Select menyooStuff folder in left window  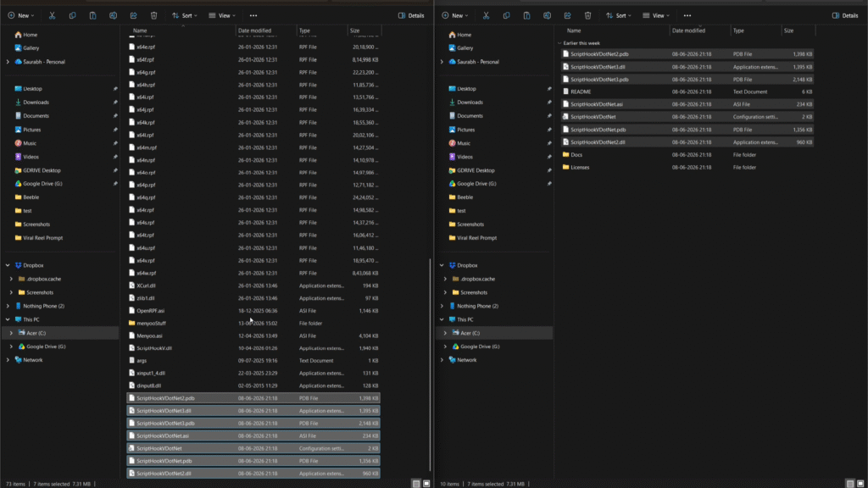tap(253, 323)
